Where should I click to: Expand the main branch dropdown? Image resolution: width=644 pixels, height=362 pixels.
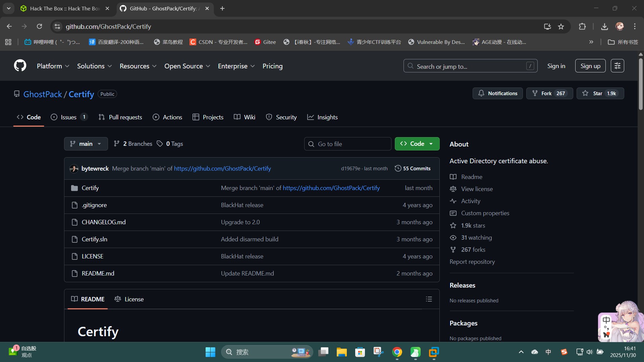tap(86, 144)
